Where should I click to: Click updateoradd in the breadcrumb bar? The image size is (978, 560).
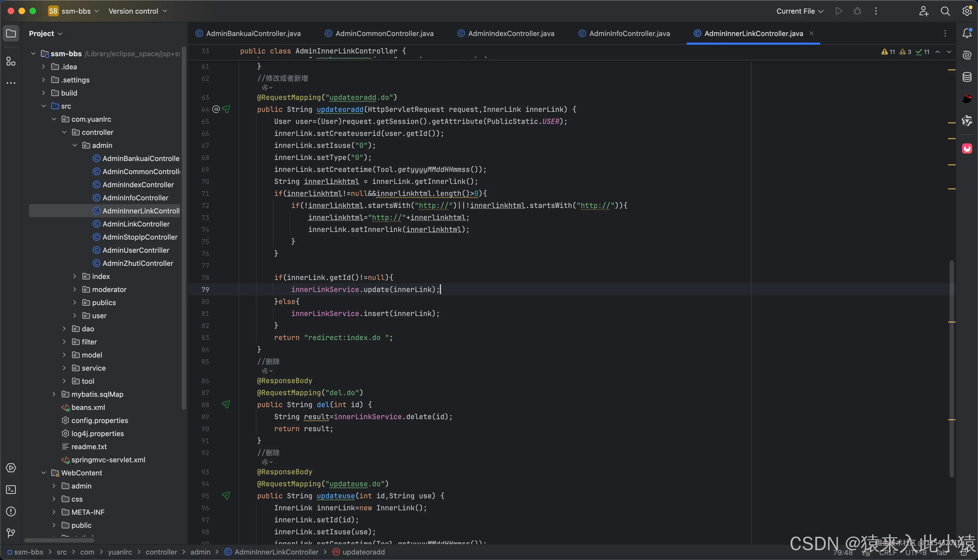coord(363,552)
